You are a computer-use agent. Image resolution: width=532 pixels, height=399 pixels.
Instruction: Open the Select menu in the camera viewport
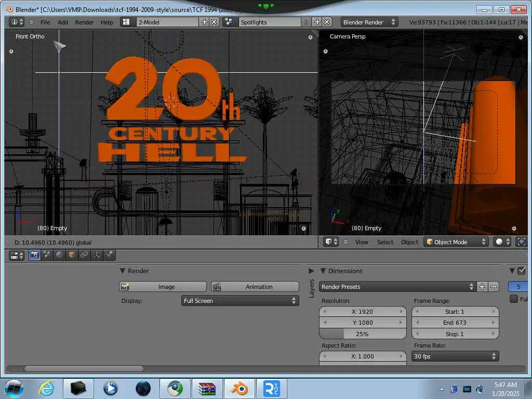tap(385, 242)
